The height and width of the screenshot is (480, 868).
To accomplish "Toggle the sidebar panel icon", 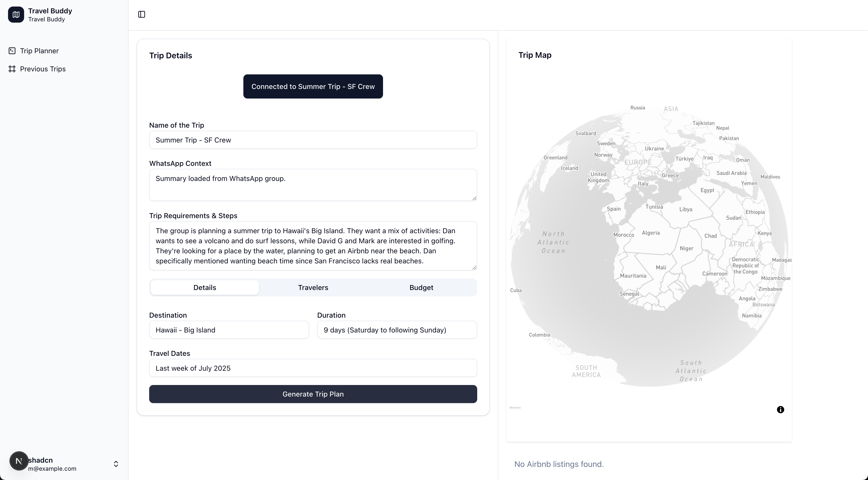I will tap(141, 15).
